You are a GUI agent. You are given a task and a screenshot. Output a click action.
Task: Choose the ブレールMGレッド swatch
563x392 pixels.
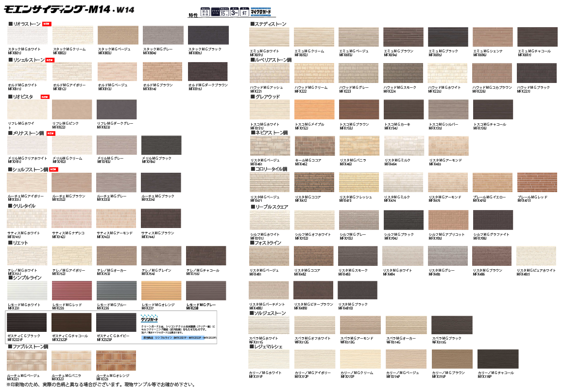coord(537,182)
